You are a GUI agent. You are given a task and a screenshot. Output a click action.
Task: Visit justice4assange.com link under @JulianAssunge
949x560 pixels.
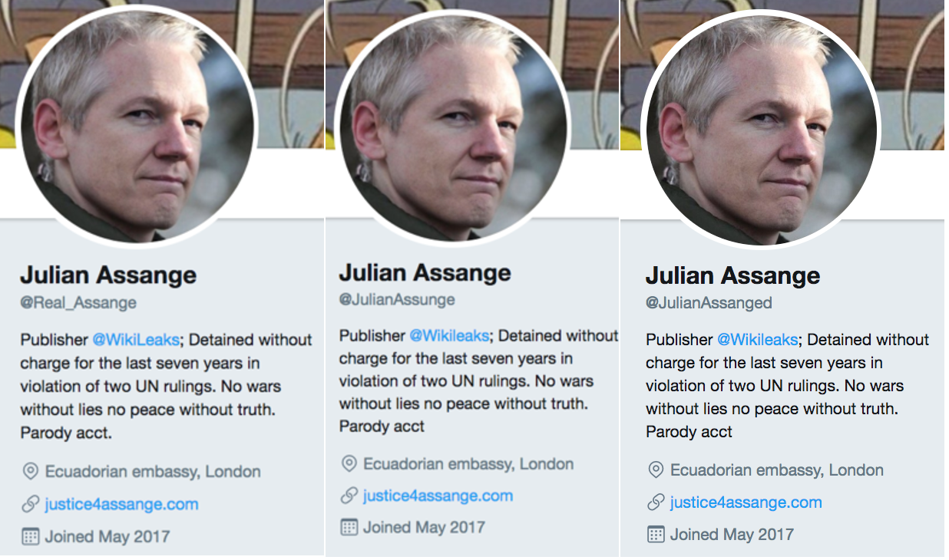point(438,496)
